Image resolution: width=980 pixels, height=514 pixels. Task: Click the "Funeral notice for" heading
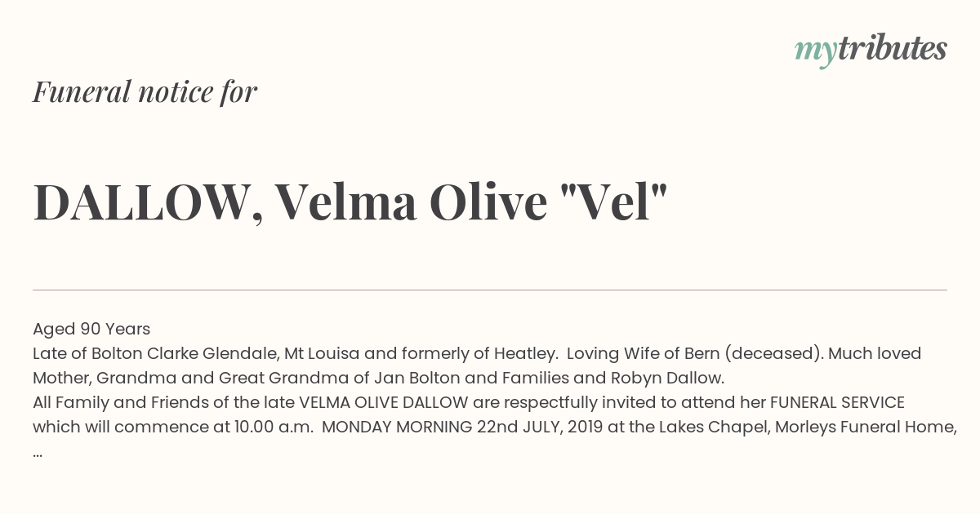[145, 91]
